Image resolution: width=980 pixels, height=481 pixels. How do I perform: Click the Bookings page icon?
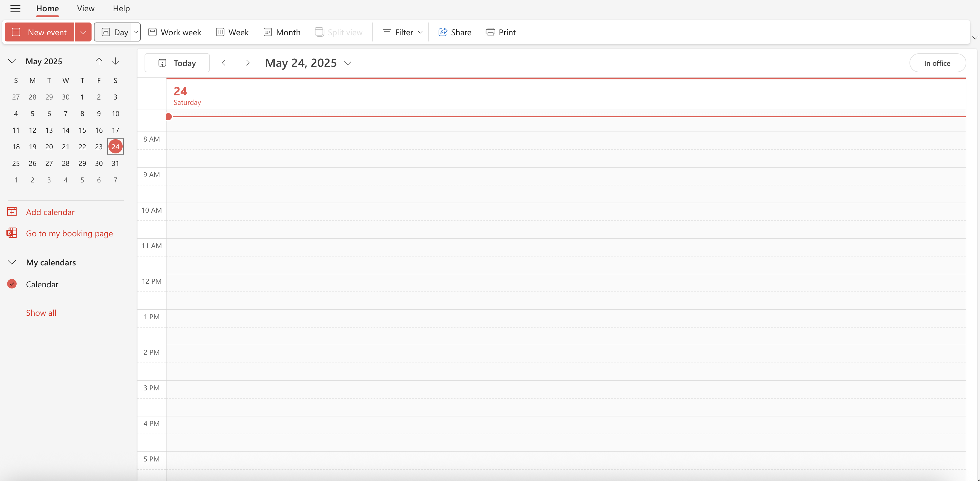point(12,233)
